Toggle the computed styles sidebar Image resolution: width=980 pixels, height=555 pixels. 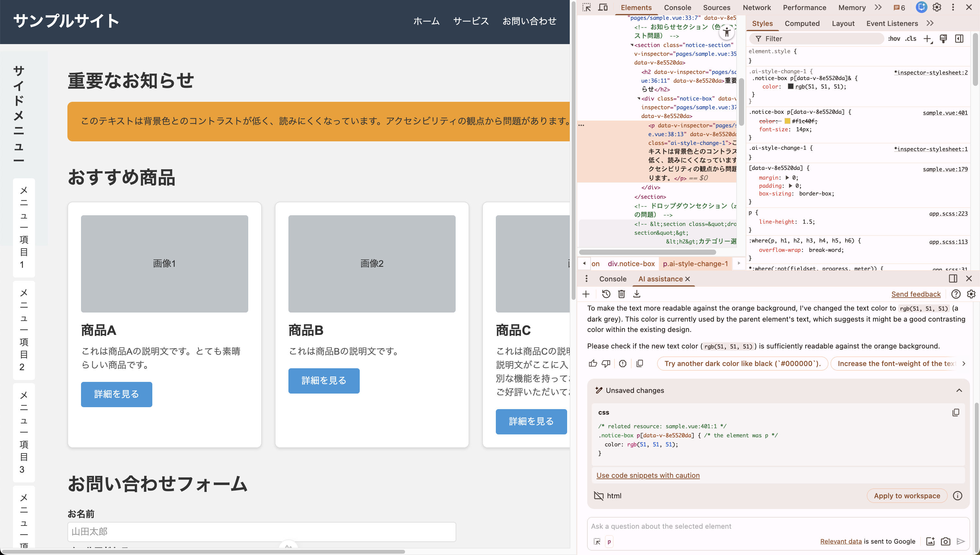point(959,39)
